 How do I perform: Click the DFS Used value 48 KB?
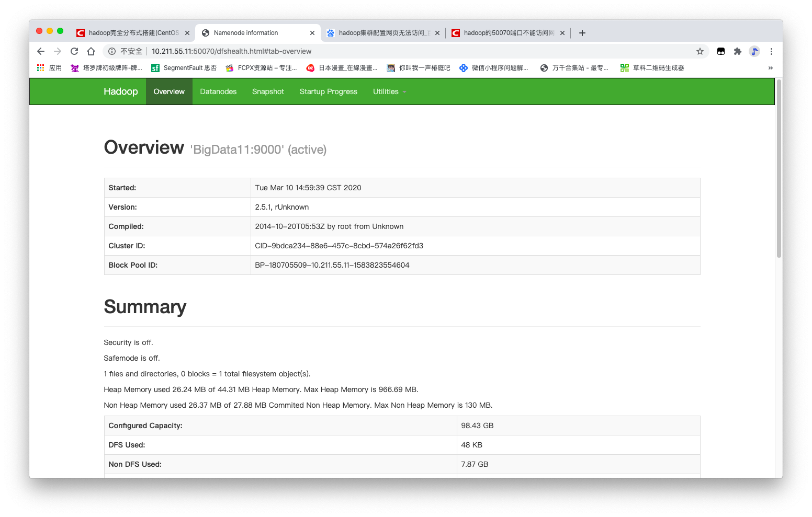[471, 445]
